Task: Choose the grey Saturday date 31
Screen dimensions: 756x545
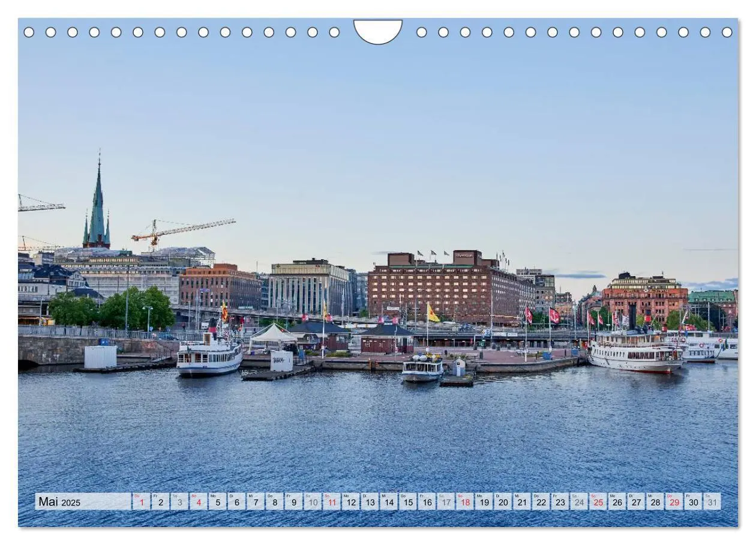Action: click(713, 502)
